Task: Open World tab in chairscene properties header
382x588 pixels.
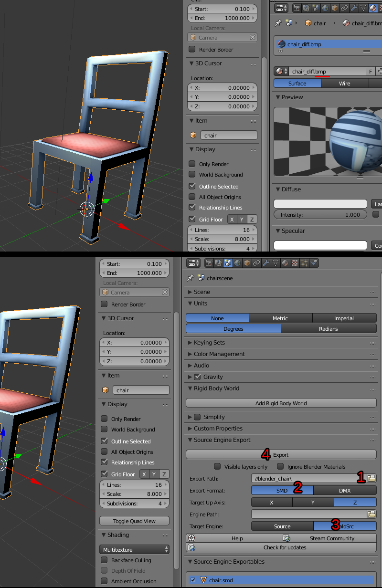Action: (237, 263)
